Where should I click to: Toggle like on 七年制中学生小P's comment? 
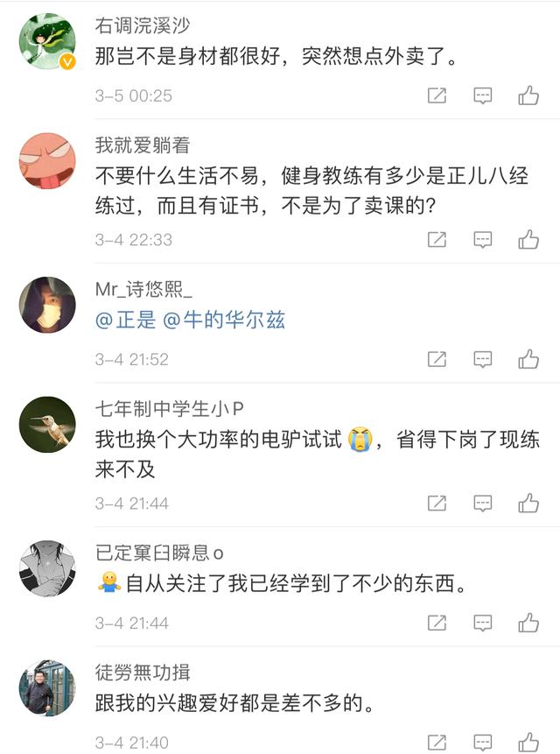click(x=528, y=504)
